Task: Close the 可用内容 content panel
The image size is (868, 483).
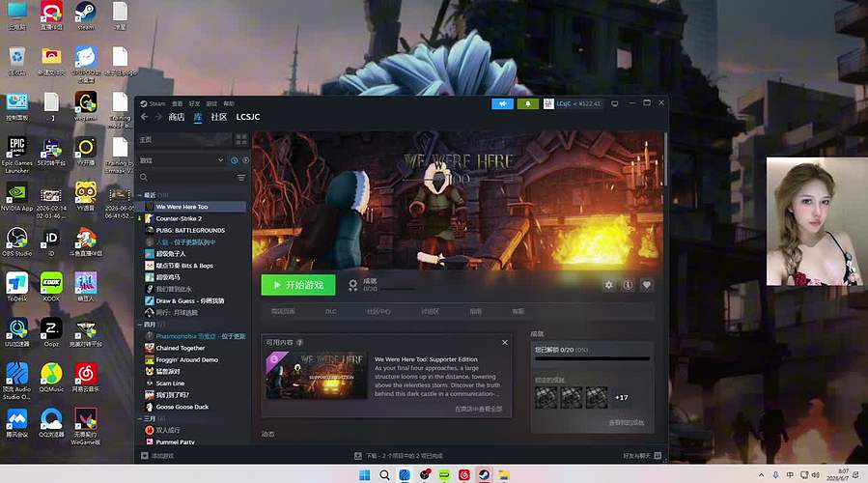Action: click(505, 342)
